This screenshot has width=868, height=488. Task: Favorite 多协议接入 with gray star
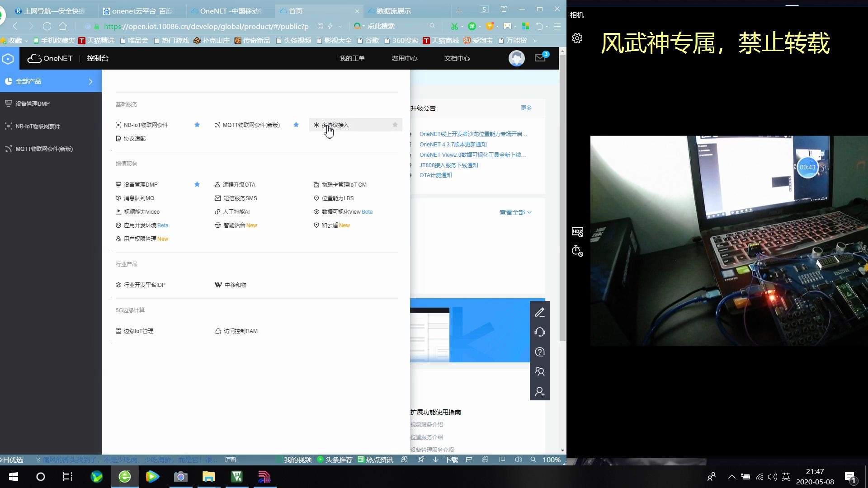[x=395, y=125]
